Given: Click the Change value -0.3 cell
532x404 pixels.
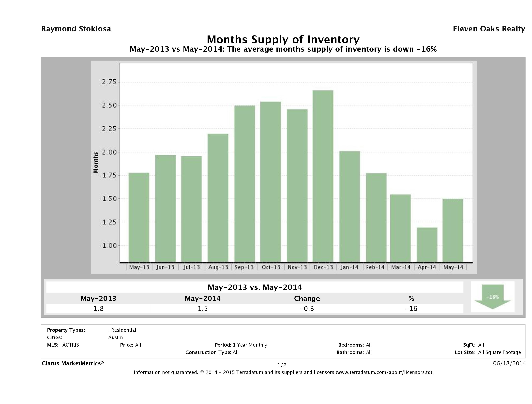Looking at the screenshot, I should [x=307, y=308].
